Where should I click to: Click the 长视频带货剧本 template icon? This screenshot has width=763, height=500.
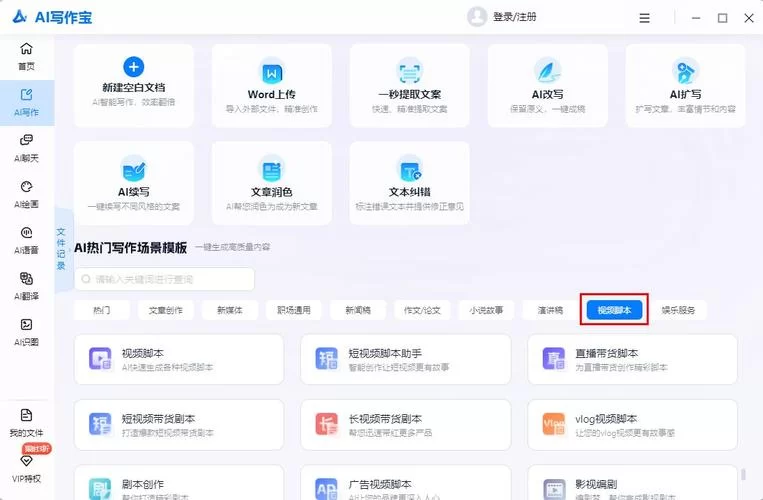[x=327, y=424]
